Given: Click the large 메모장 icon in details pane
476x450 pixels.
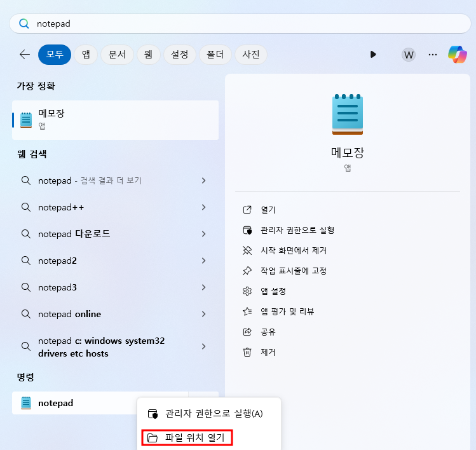Looking at the screenshot, I should [x=347, y=114].
